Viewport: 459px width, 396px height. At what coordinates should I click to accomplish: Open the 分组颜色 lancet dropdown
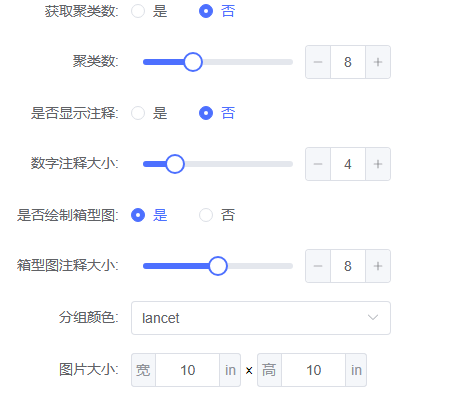pos(261,318)
